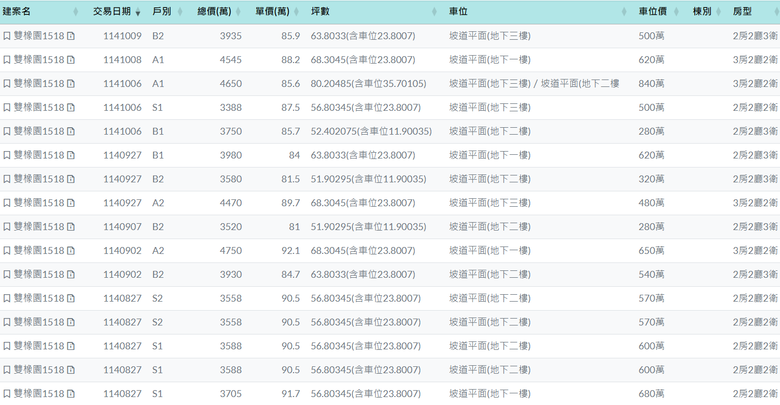The width and height of the screenshot is (780, 405).
Task: Open 雙橡園1518 link in the 1141009 row
Action: 39,36
